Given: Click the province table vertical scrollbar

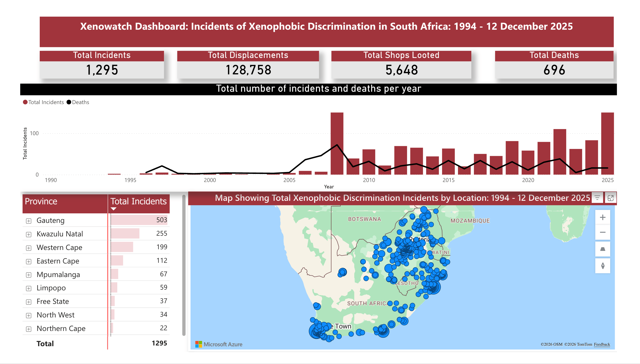Looking at the screenshot, I should [184, 265].
